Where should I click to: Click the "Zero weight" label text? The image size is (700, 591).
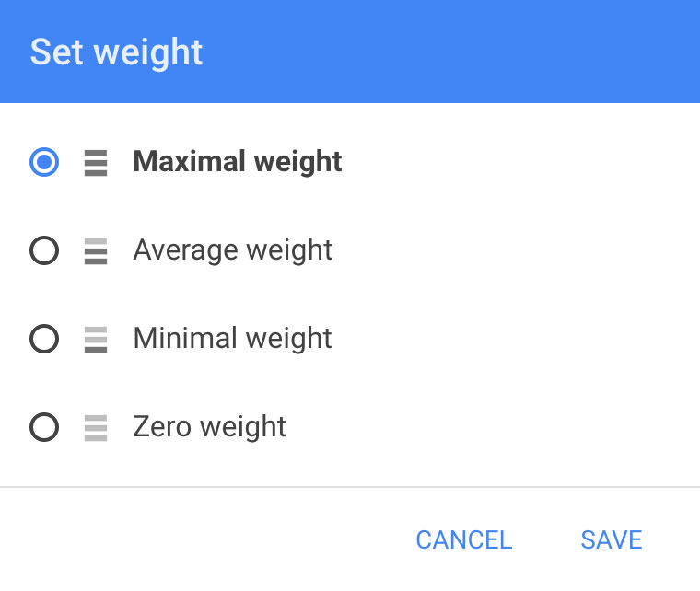tap(209, 427)
